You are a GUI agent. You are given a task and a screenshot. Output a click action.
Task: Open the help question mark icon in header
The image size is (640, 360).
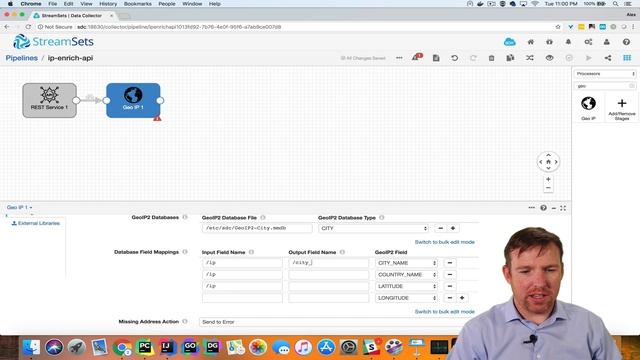[x=626, y=42]
